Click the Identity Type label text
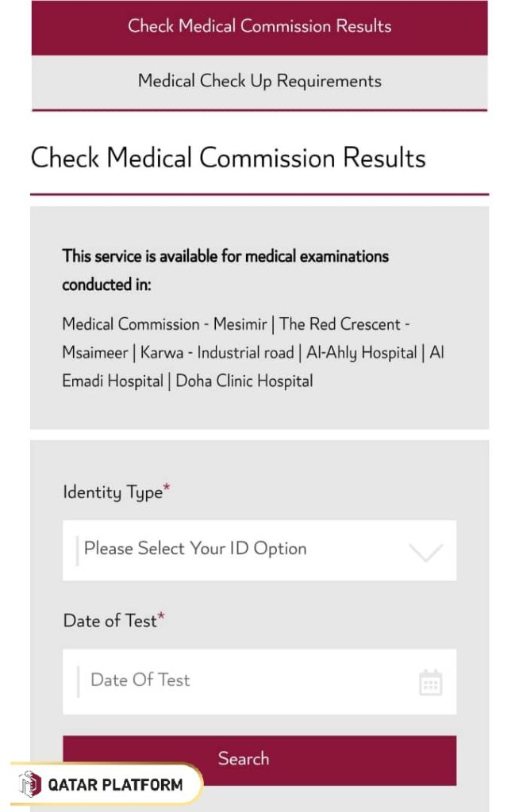Viewport: 519px width, 812px height. pos(111,492)
